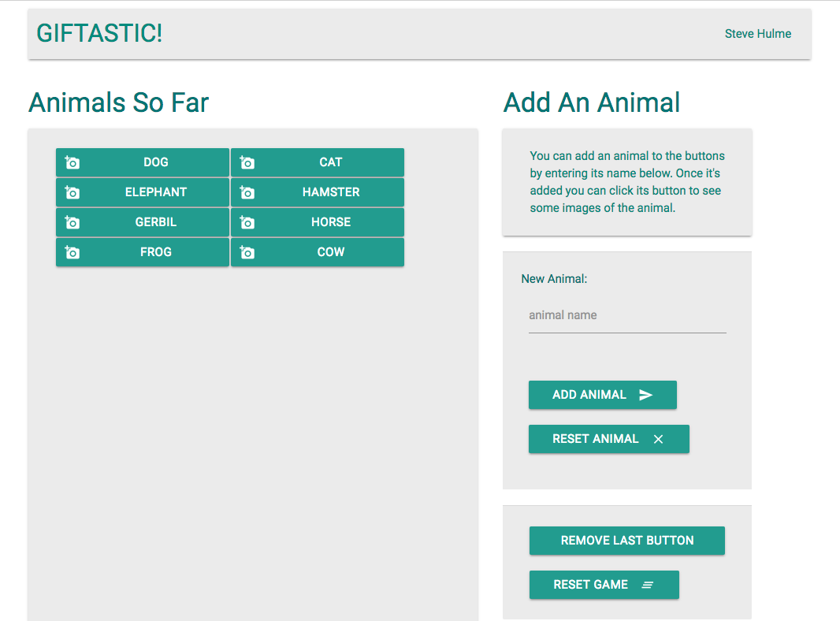Load the Horse label's GIFs
Viewport: 840px width, 621px height.
(x=331, y=222)
